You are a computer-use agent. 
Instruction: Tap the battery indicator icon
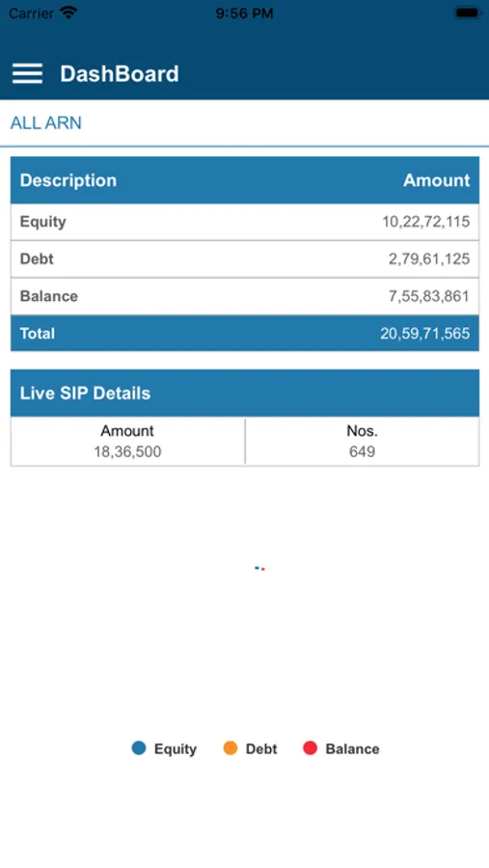tap(468, 13)
